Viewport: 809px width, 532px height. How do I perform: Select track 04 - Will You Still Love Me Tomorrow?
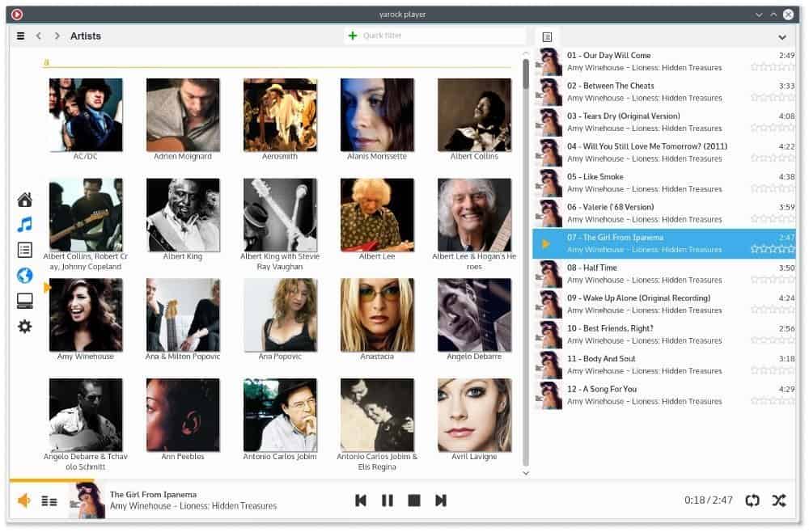[664, 153]
